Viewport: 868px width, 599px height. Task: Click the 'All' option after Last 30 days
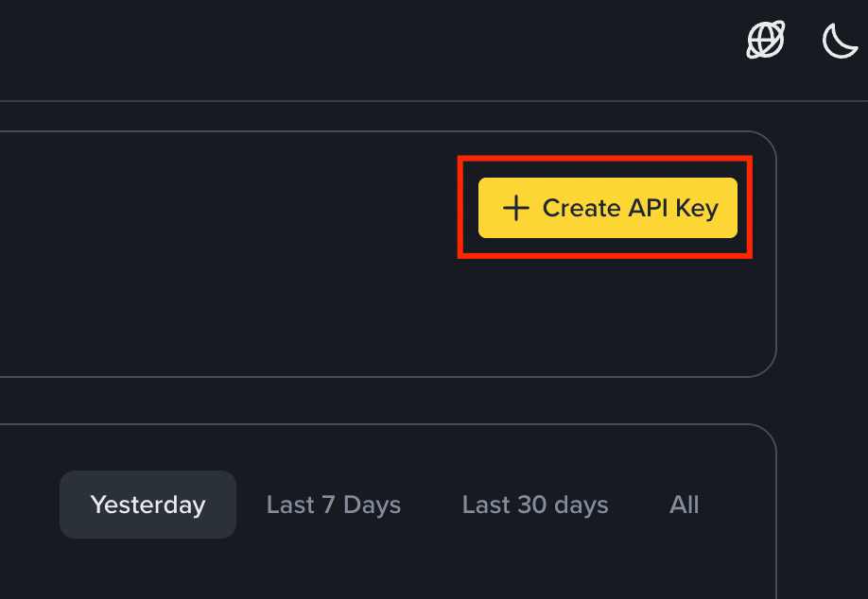click(685, 505)
